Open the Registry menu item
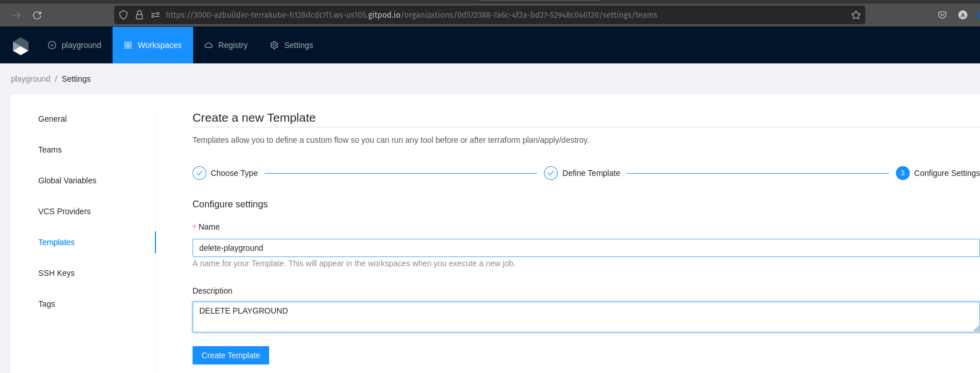The image size is (980, 373). click(x=226, y=45)
